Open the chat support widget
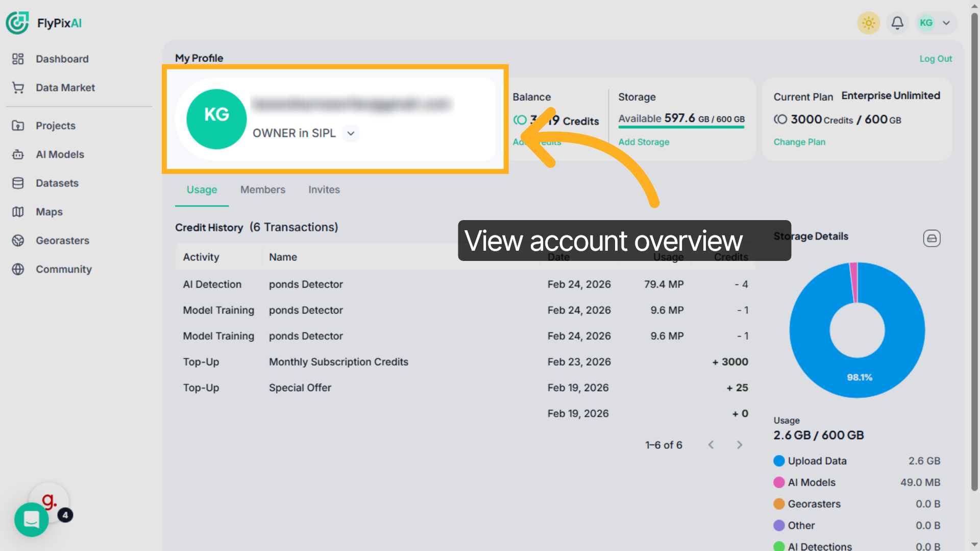Viewport: 980px width, 551px height. click(x=32, y=519)
